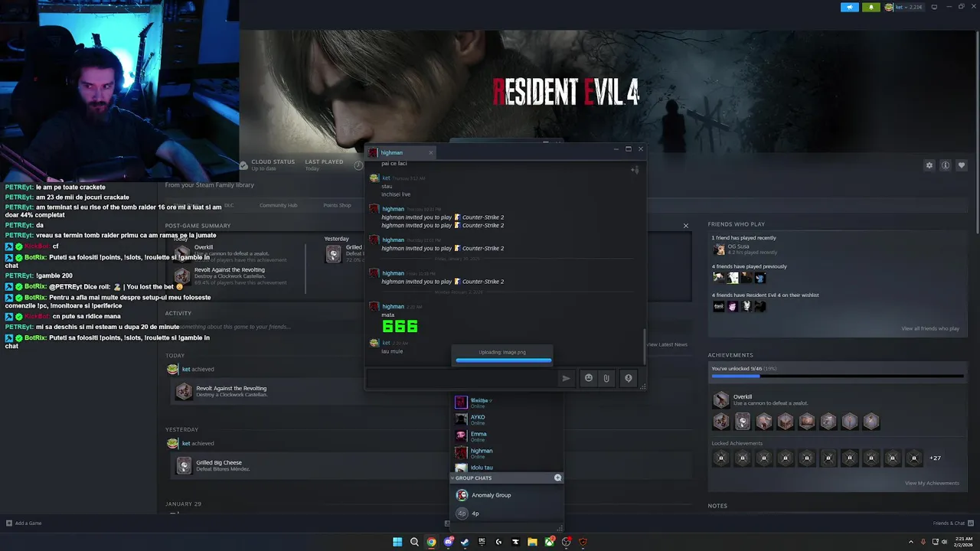Start voice chat with microphone icon
Viewport: 980px width, 551px height.
(628, 378)
